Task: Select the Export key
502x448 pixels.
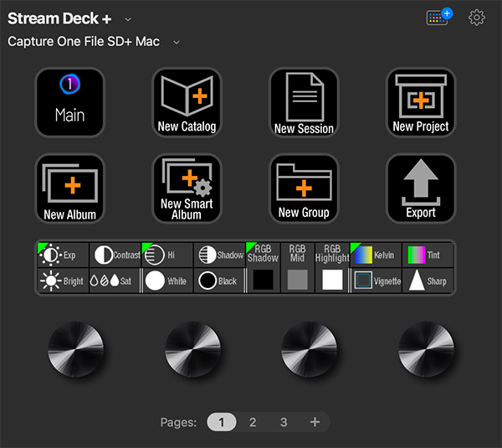Action: (421, 188)
